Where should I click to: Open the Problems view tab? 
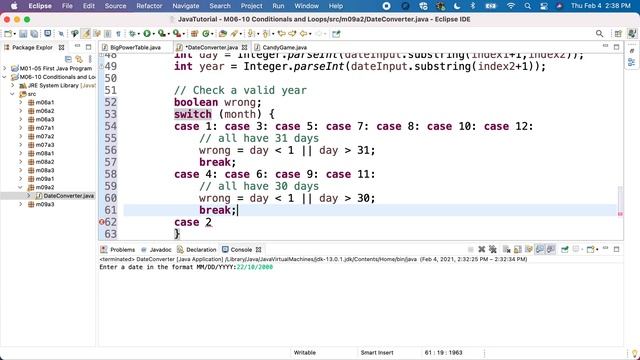118,249
